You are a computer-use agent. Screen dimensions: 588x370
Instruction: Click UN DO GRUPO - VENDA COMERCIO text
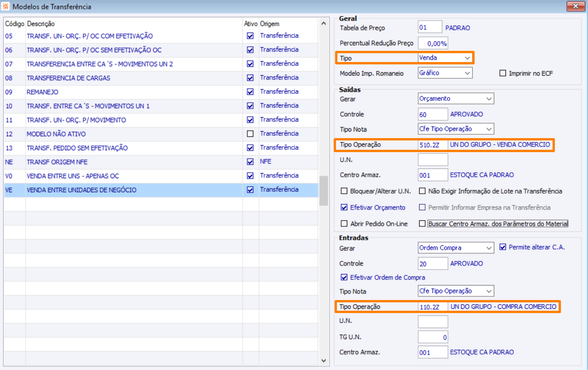500,145
